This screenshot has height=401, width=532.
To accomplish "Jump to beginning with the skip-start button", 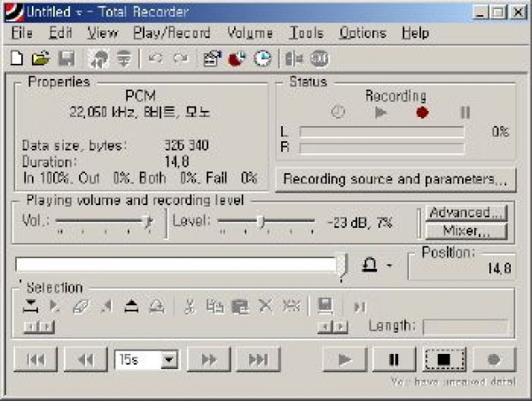I will coord(35,359).
